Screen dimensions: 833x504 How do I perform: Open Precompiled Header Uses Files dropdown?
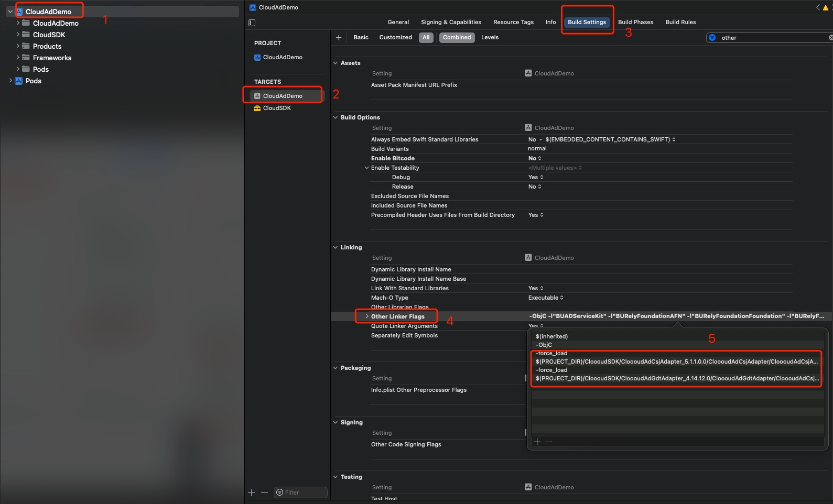click(x=536, y=215)
